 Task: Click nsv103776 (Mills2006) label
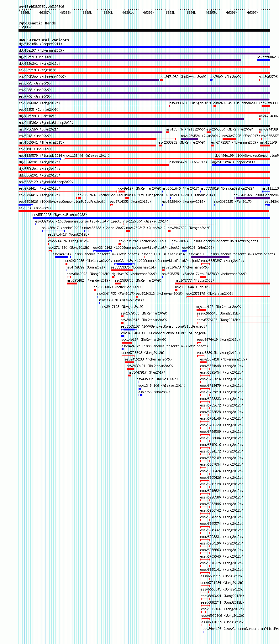click(186, 129)
